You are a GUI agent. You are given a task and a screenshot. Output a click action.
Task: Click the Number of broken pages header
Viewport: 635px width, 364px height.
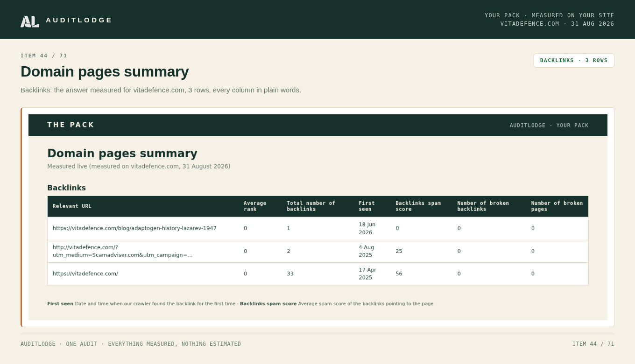point(557,206)
